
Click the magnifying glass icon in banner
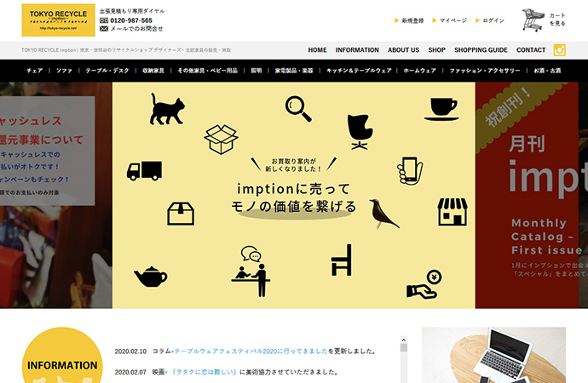[x=298, y=109]
